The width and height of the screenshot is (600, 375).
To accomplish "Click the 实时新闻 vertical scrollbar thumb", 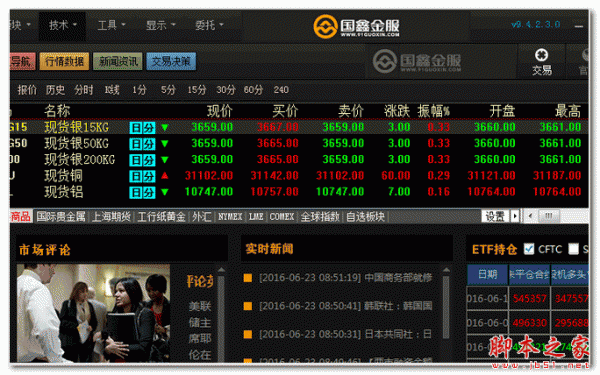I will pyautogui.click(x=446, y=307).
